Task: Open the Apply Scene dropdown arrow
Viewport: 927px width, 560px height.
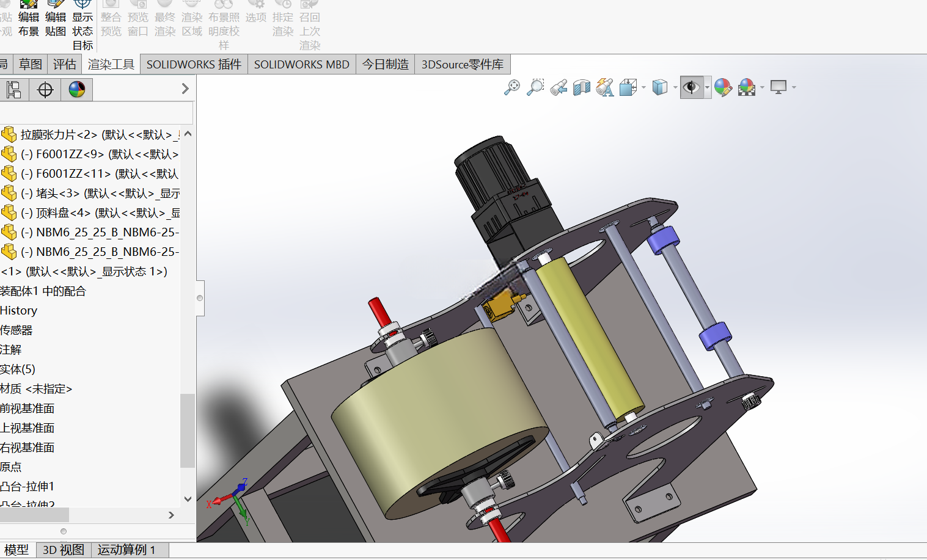Action: point(763,87)
